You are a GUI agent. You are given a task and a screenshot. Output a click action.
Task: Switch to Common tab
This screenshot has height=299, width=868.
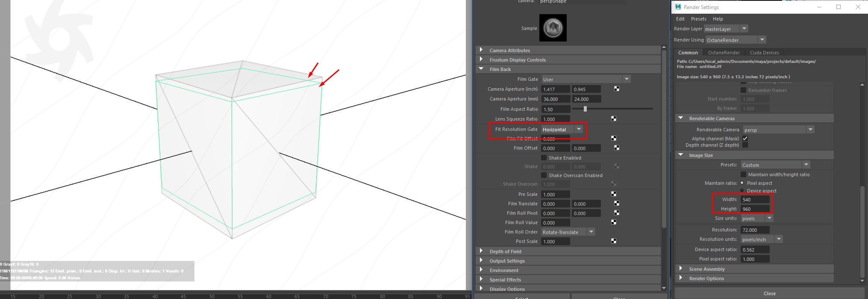[688, 52]
